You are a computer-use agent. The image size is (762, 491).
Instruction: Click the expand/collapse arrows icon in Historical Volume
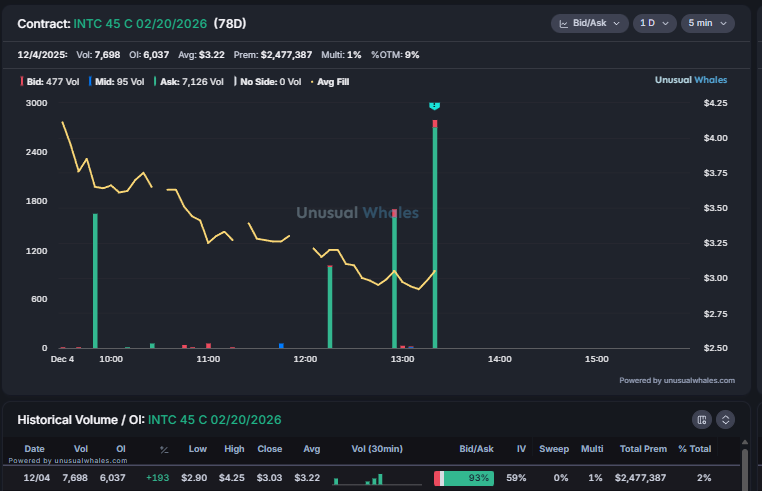tap(726, 420)
